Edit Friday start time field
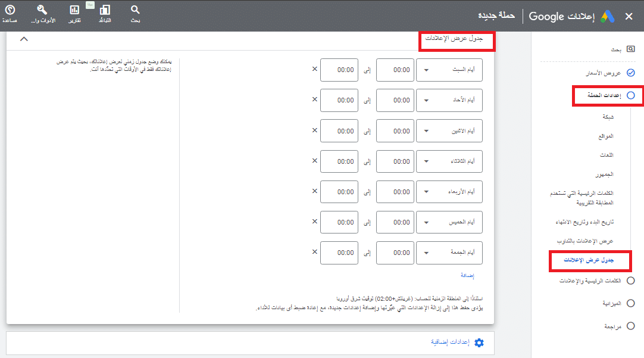Screen dimensions: 644x358 [x=395, y=253]
